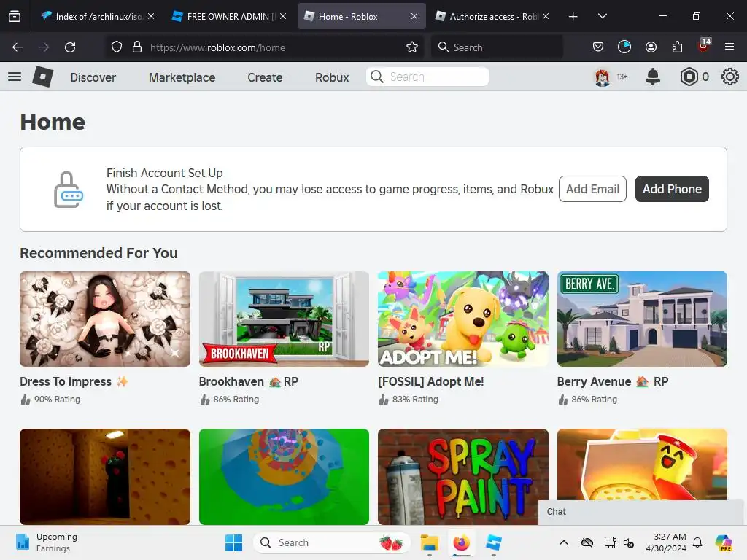Switch to the Index of /archlinux/iso tab
This screenshot has height=560, width=747.
click(98, 16)
